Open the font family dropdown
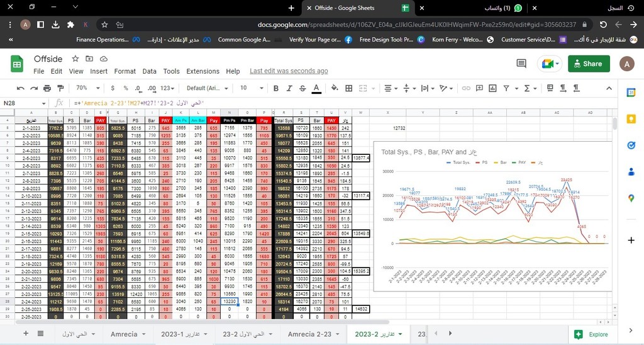This screenshot has height=345, width=644. (x=208, y=88)
